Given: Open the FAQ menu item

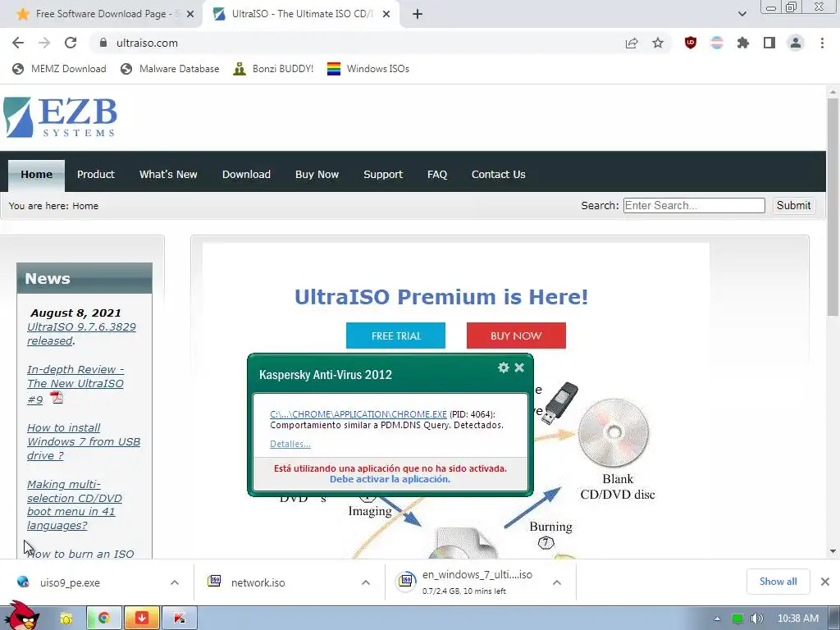Looking at the screenshot, I should pyautogui.click(x=437, y=175).
